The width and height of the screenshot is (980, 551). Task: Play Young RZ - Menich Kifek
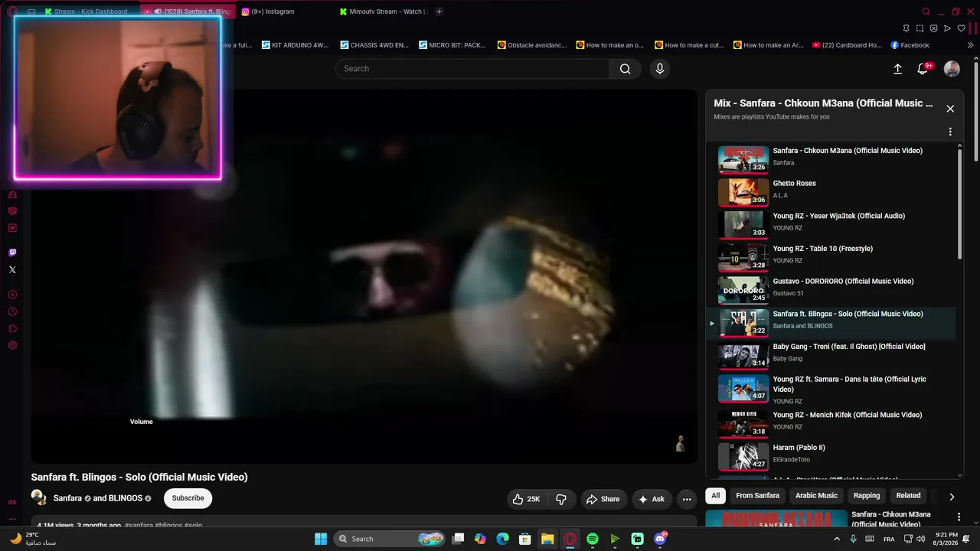coord(831,424)
